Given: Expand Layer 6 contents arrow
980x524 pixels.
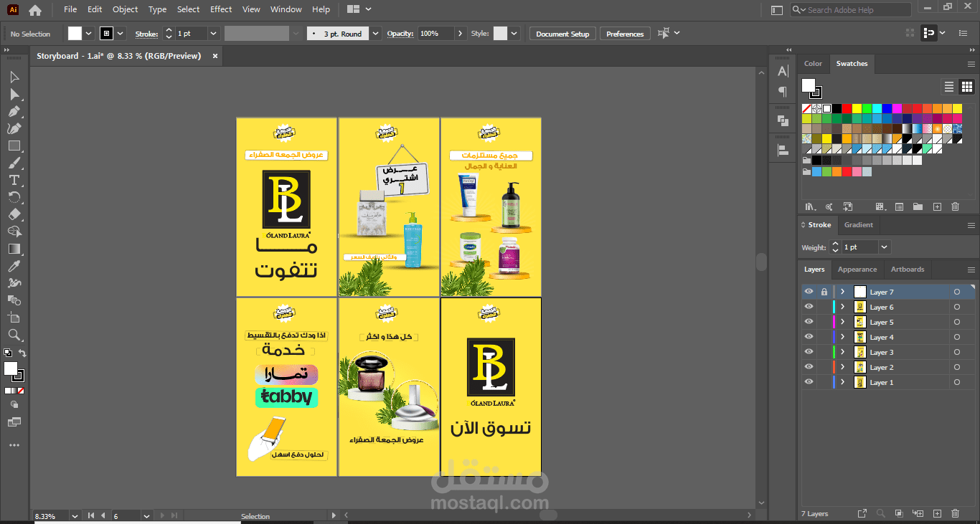Looking at the screenshot, I should click(842, 307).
